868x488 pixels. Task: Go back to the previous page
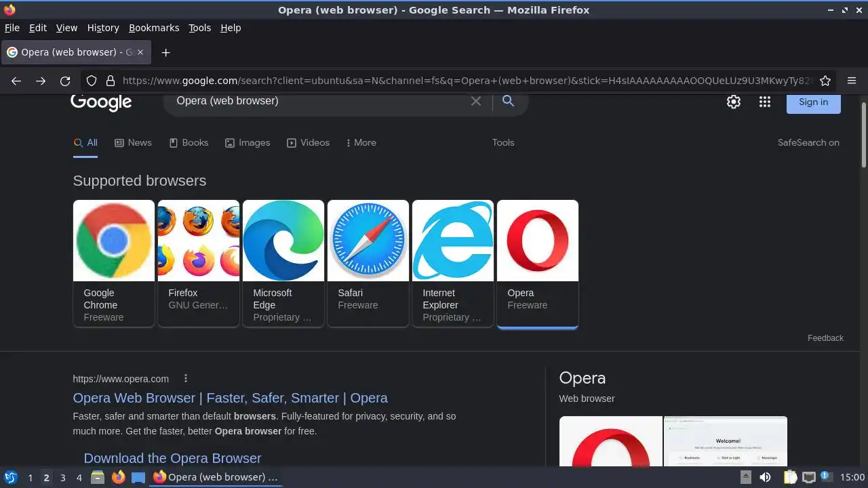tap(16, 81)
